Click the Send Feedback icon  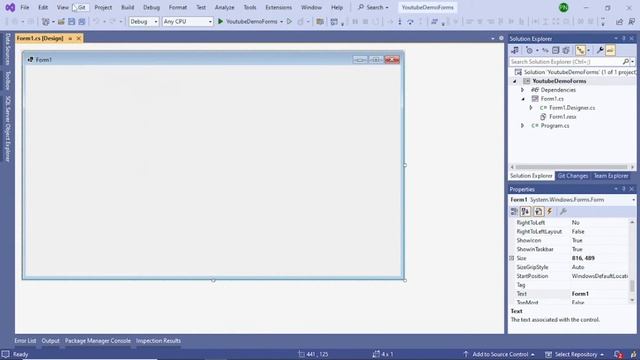[631, 22]
